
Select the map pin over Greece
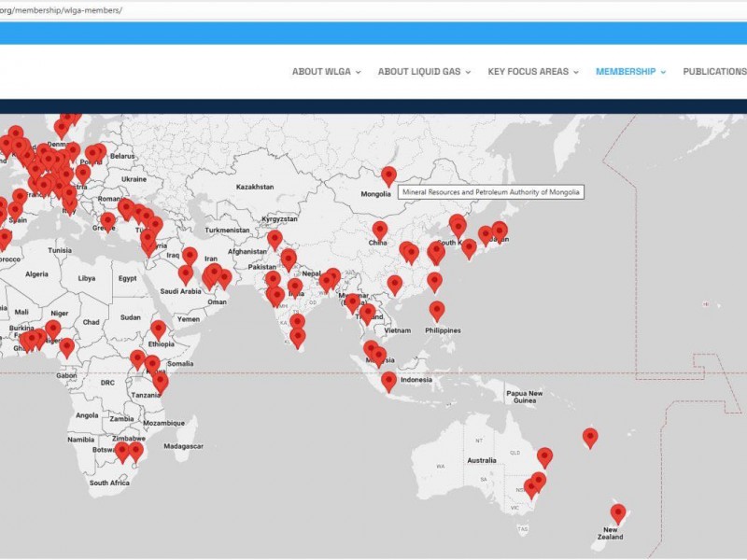pos(108,221)
